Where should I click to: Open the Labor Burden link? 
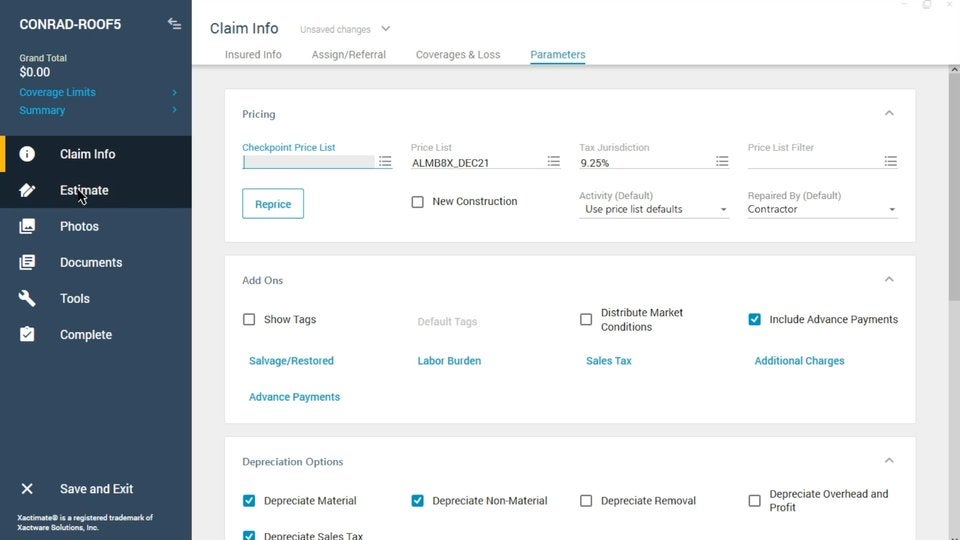pyautogui.click(x=449, y=361)
